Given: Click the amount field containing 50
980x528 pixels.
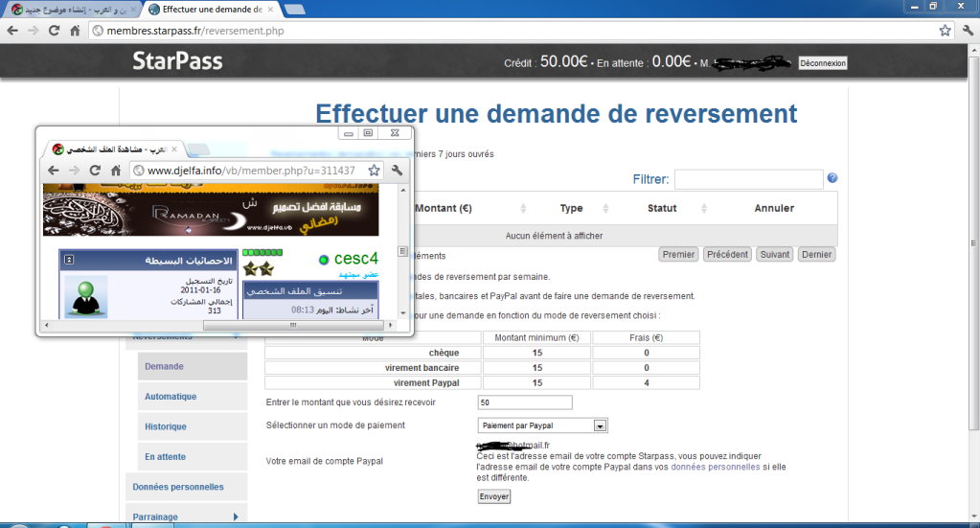Looking at the screenshot, I should tap(525, 402).
